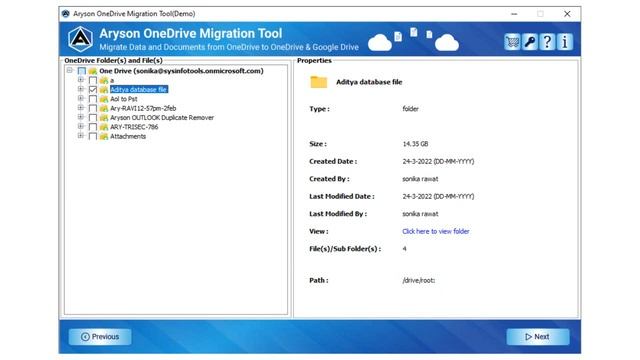Click the large folder icon in Properties
The height and width of the screenshot is (360, 640).
click(x=318, y=82)
